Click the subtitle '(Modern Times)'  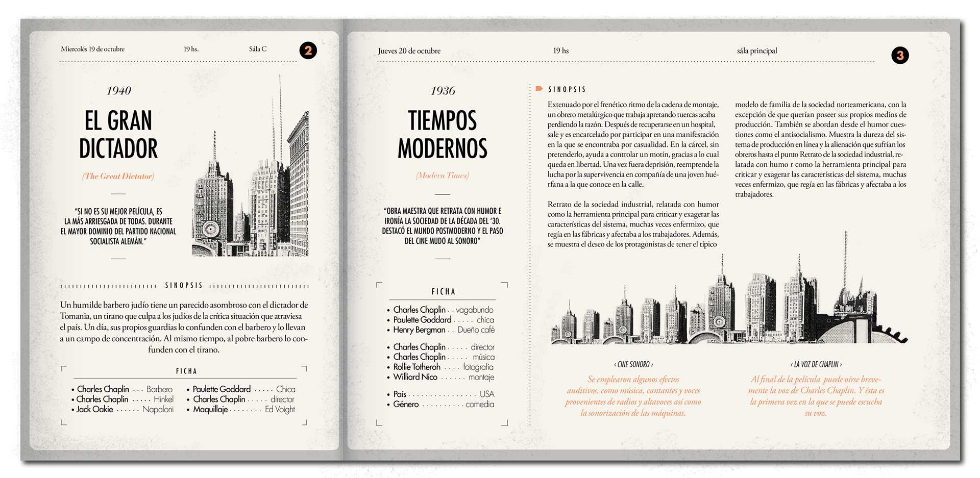click(x=443, y=175)
